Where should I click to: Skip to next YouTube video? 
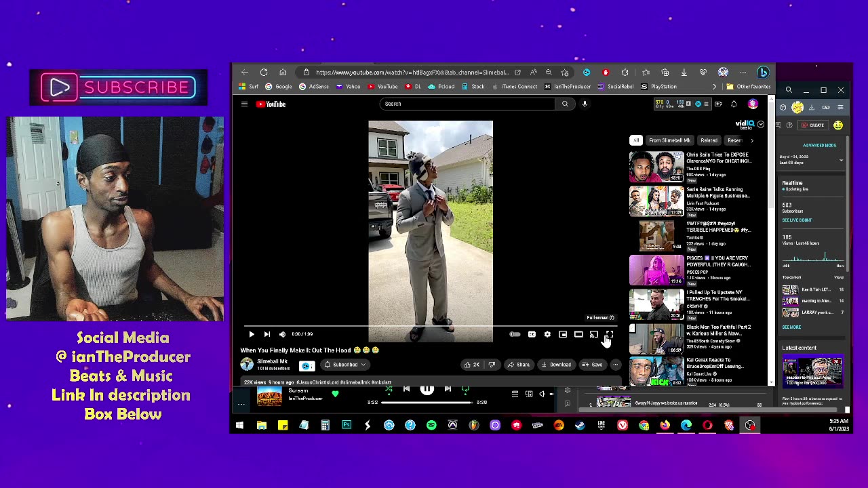tap(267, 334)
